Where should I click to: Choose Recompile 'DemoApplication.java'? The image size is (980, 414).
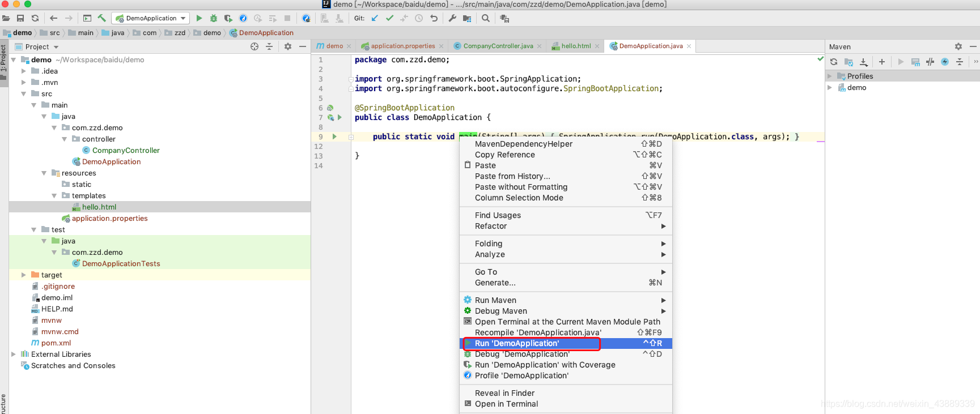coord(566,332)
